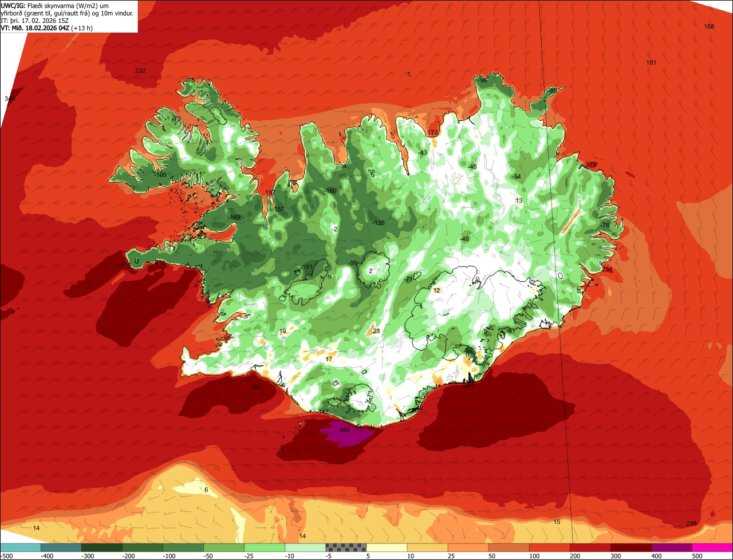Click the darkest green -300 to -200 legend swatch
The width and height of the screenshot is (733, 560).
pyautogui.click(x=102, y=547)
